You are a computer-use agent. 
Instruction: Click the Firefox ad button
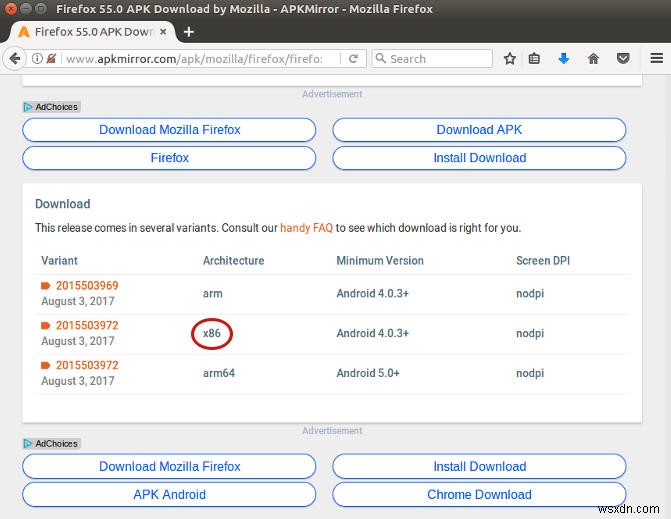coord(169,158)
